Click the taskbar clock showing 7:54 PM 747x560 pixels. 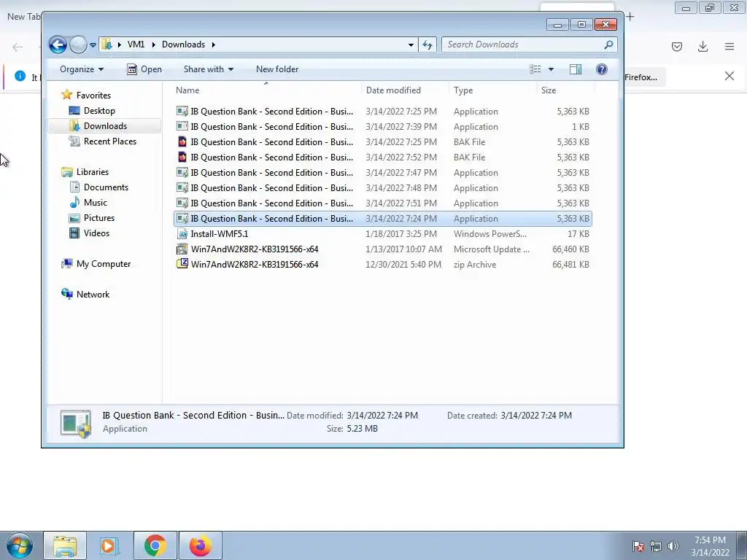tap(710, 546)
